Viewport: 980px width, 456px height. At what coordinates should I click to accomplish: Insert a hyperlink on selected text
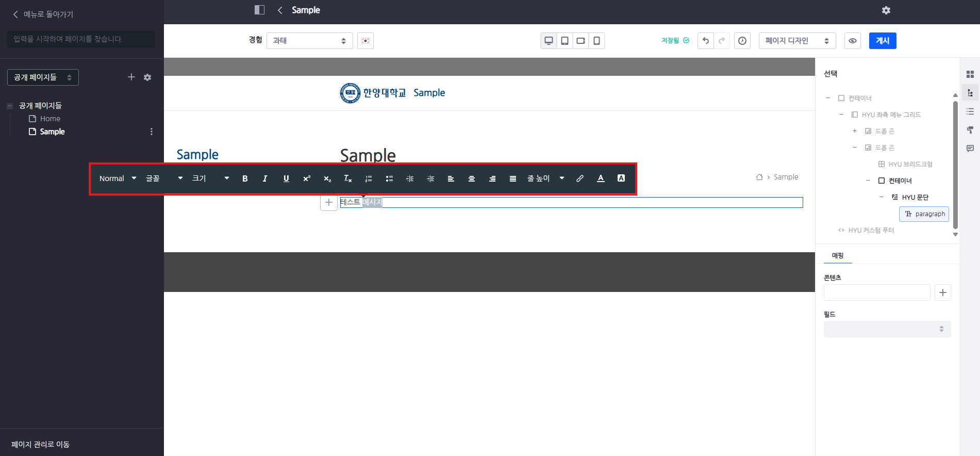580,178
